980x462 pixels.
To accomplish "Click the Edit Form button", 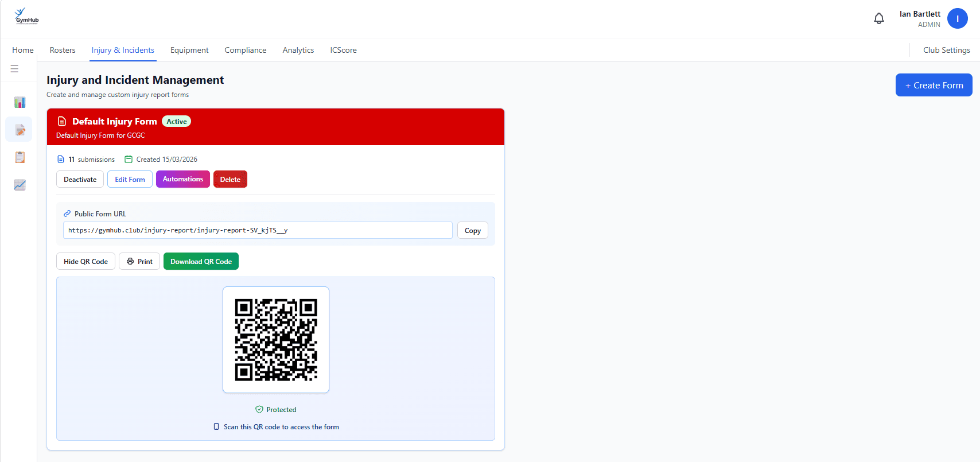I will [130, 179].
